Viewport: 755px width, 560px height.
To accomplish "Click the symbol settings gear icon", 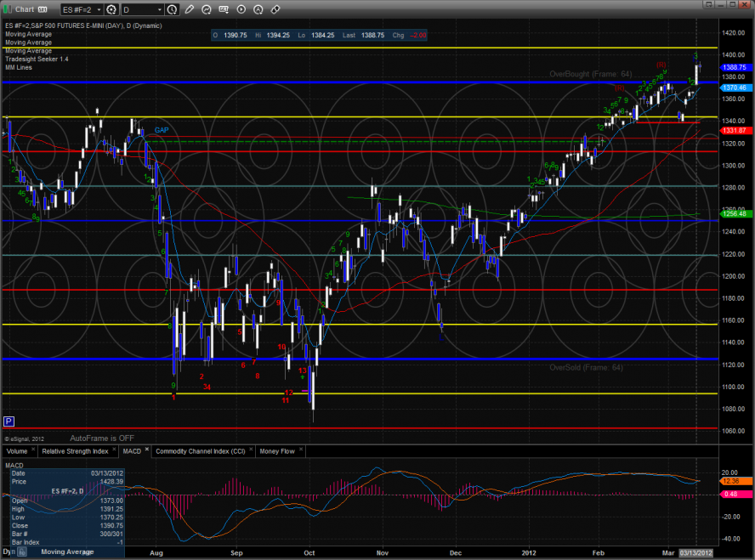I will (x=111, y=9).
